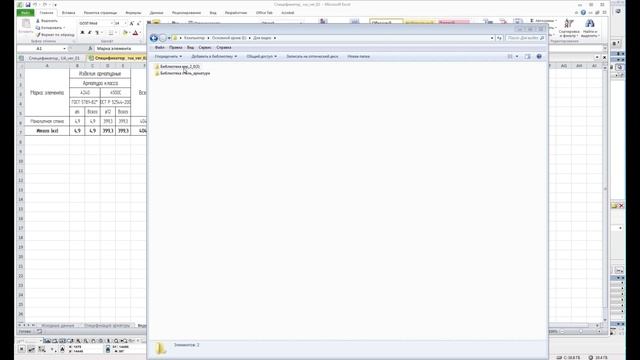Screen dimensions: 640x360
Task: Click Excel Копировать button
Action: pyautogui.click(x=50, y=27)
